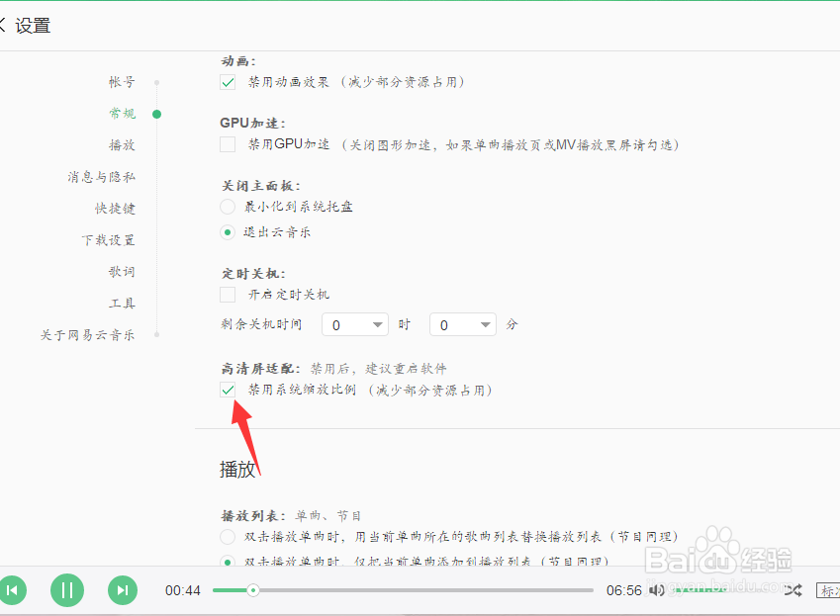Image resolution: width=840 pixels, height=616 pixels.
Task: Pause the current song
Action: [67, 590]
